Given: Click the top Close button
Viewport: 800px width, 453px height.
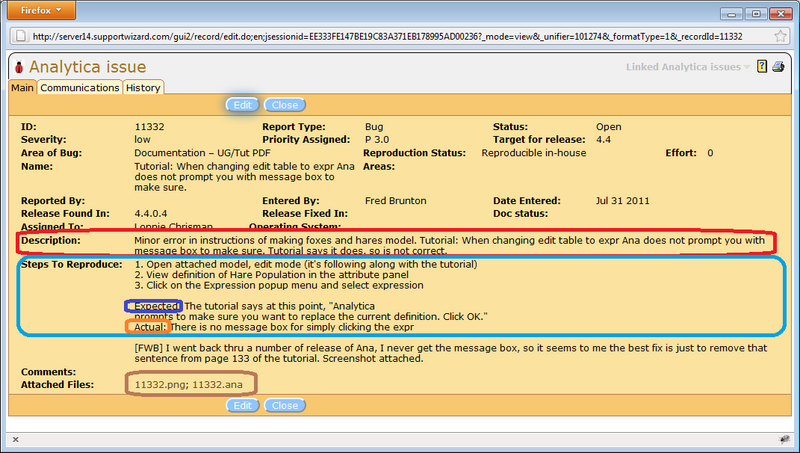Looking at the screenshot, I should (285, 105).
